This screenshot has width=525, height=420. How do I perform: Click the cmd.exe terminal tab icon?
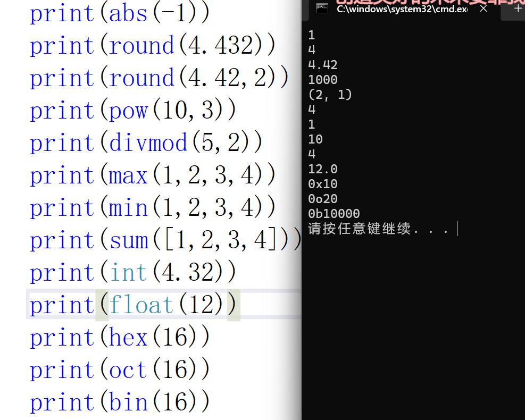click(322, 9)
